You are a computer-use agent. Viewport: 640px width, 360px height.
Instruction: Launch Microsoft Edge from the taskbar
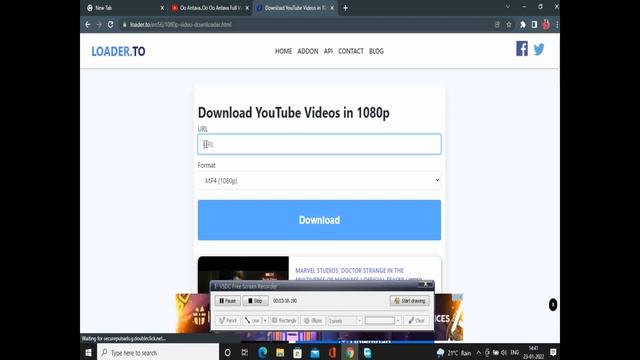tap(262, 353)
